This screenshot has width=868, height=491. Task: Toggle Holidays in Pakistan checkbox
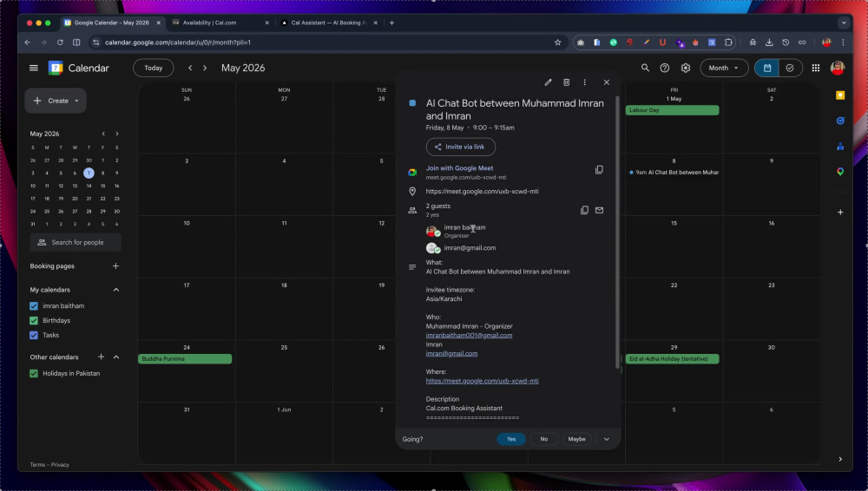click(x=34, y=373)
